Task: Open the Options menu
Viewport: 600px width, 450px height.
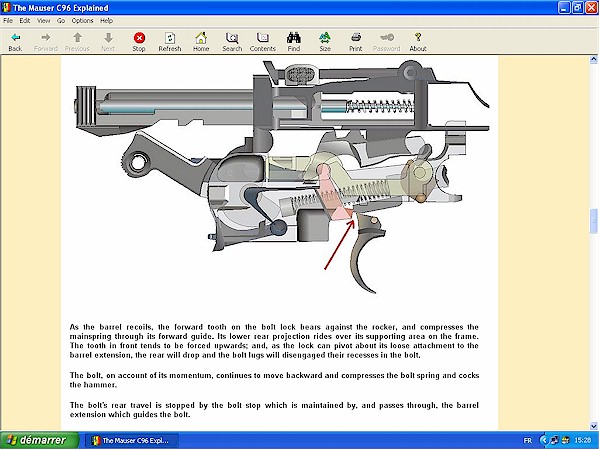Action: pos(82,21)
